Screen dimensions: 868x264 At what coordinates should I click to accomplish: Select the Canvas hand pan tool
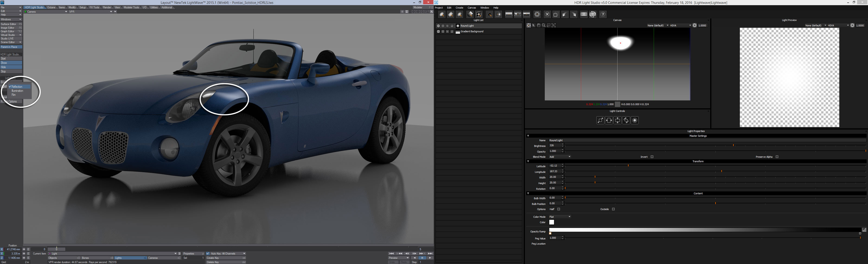click(x=539, y=25)
